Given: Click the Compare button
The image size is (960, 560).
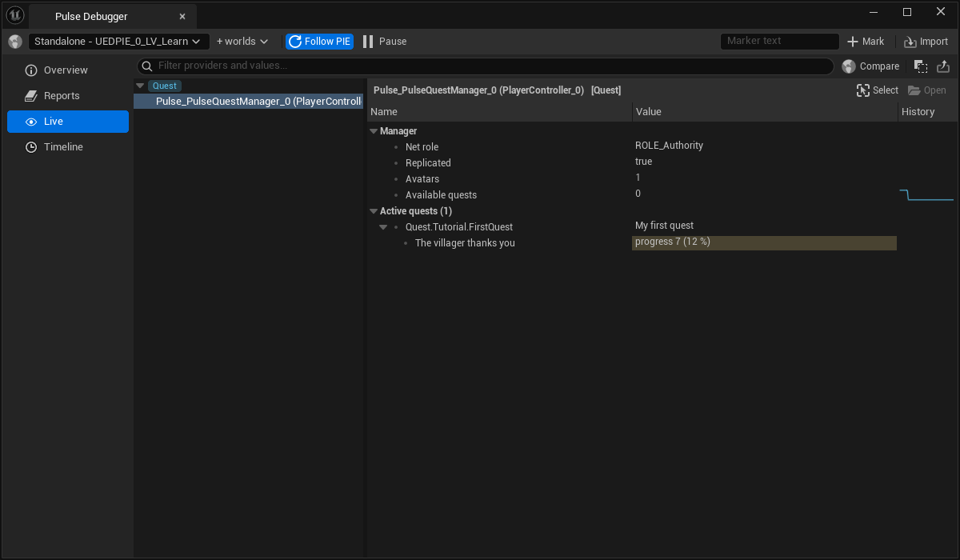Looking at the screenshot, I should (871, 66).
